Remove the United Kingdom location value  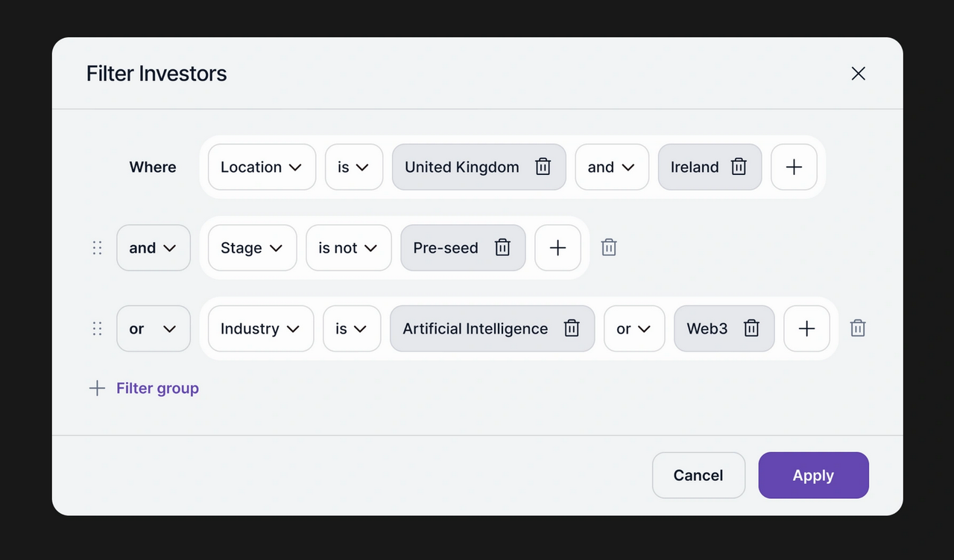pyautogui.click(x=543, y=167)
